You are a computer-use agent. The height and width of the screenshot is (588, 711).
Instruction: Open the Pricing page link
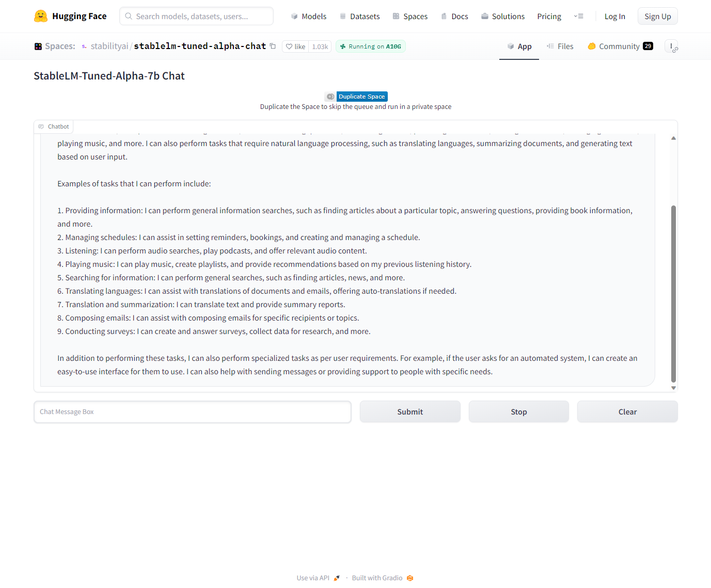coord(549,17)
